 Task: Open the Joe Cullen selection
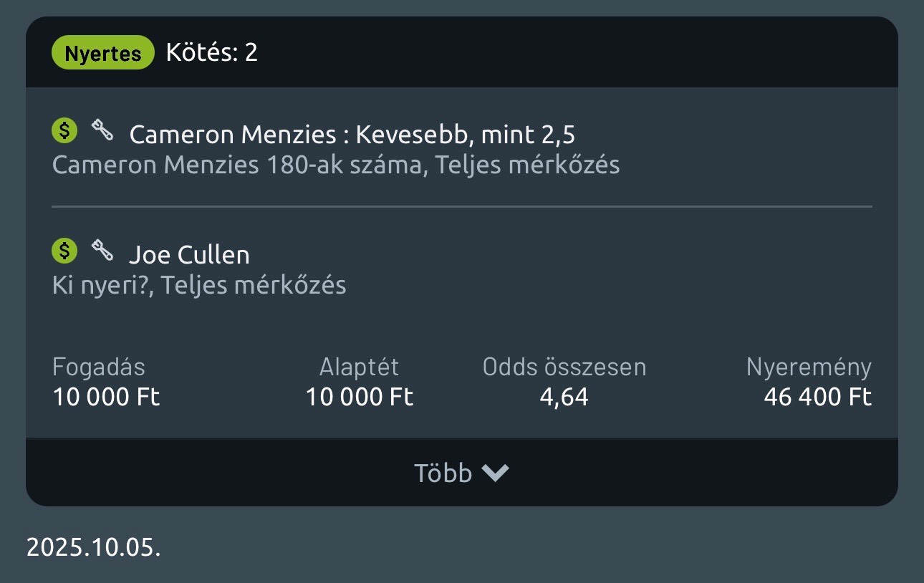coord(189,254)
